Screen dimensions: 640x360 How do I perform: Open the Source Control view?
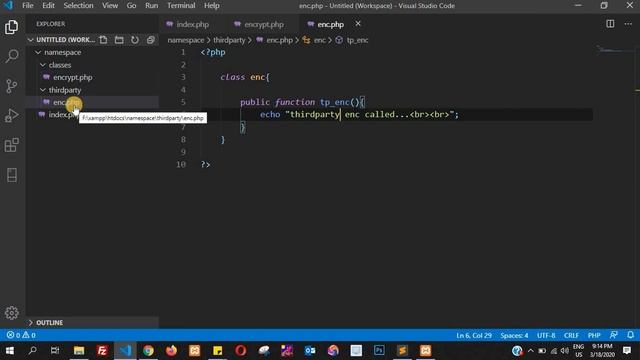pyautogui.click(x=11, y=86)
